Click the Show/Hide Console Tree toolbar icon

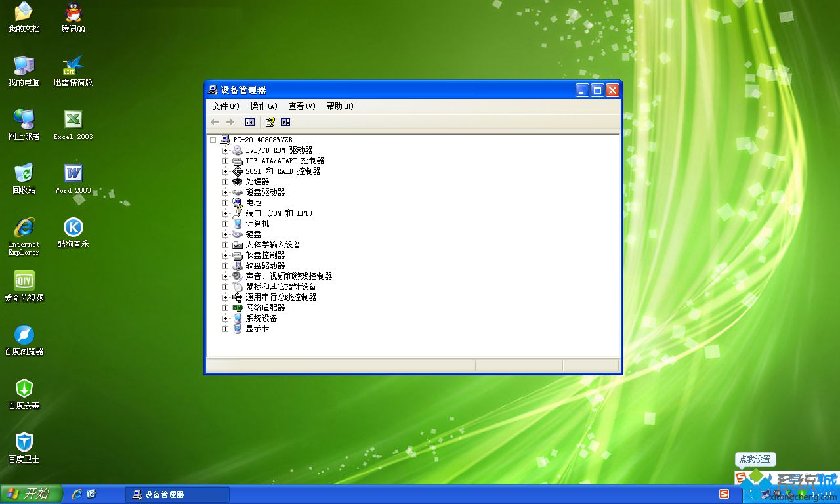pos(249,122)
